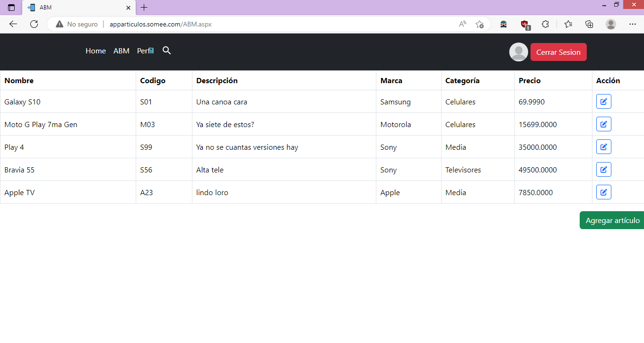644x343 pixels.
Task: Click code A23
Action: tap(147, 192)
